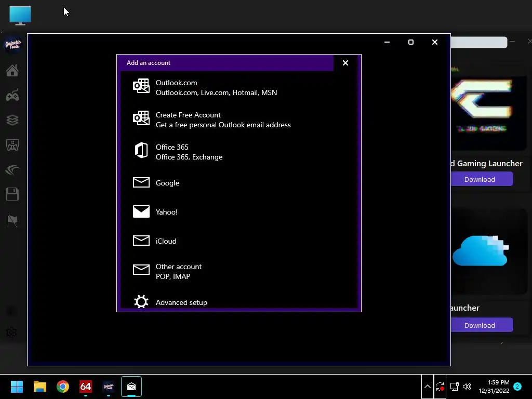
Task: Click the Office 365 logo icon
Action: (141, 150)
